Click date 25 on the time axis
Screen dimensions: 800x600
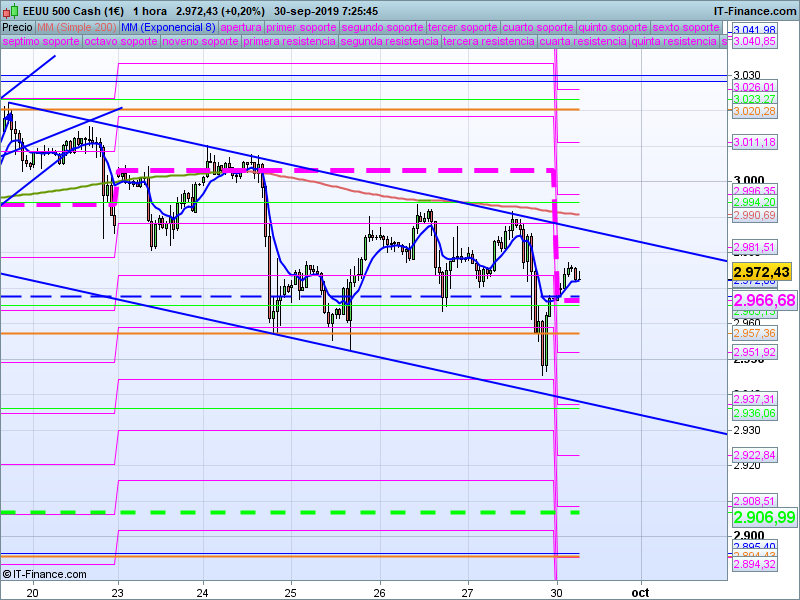(291, 593)
